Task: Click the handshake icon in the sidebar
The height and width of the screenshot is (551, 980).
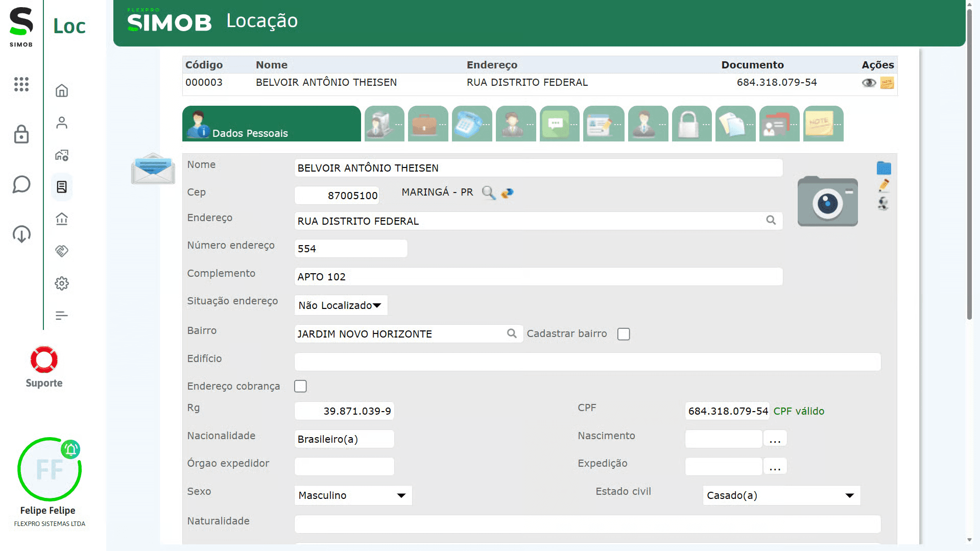Action: click(x=62, y=251)
